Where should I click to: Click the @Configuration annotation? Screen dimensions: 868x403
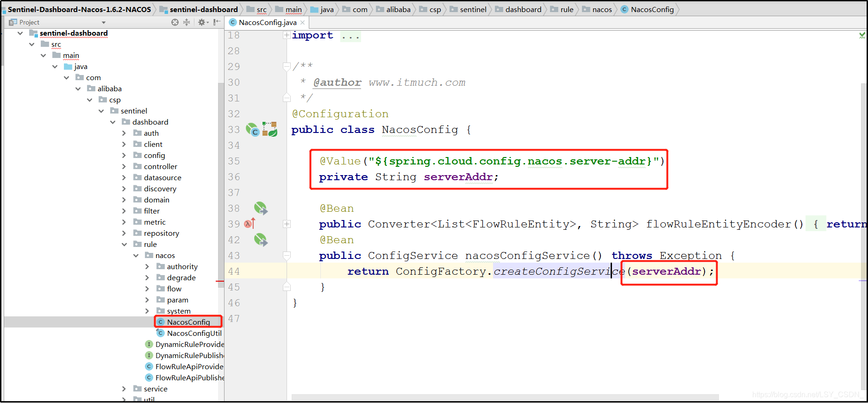point(340,114)
